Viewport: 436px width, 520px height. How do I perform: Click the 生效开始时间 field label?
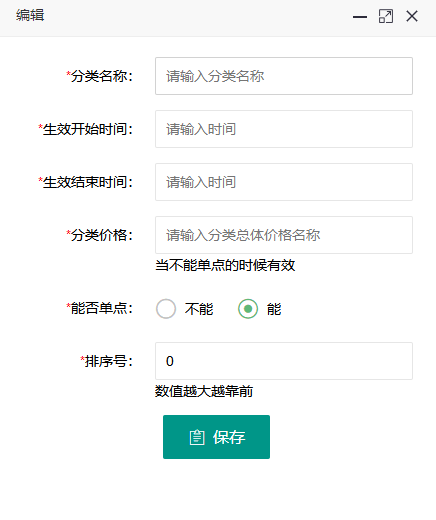click(x=85, y=129)
